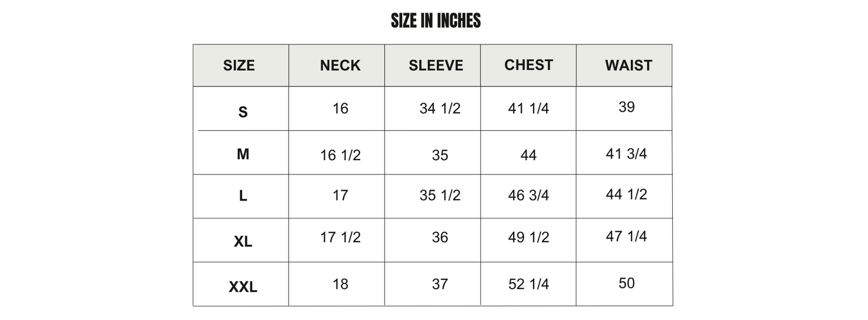Click neck value 16 1/2 for size M
Screen dimensions: 868x320
[x=340, y=155]
